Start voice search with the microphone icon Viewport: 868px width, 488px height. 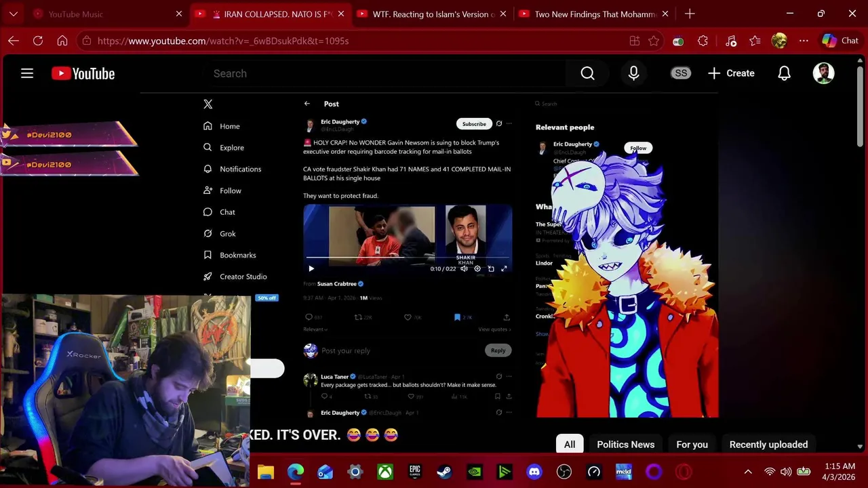[x=633, y=73]
